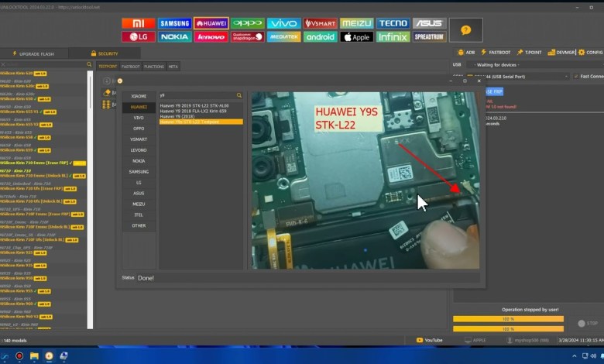
Task: Open the USB Waiting for devices dropdown
Action: click(535, 65)
